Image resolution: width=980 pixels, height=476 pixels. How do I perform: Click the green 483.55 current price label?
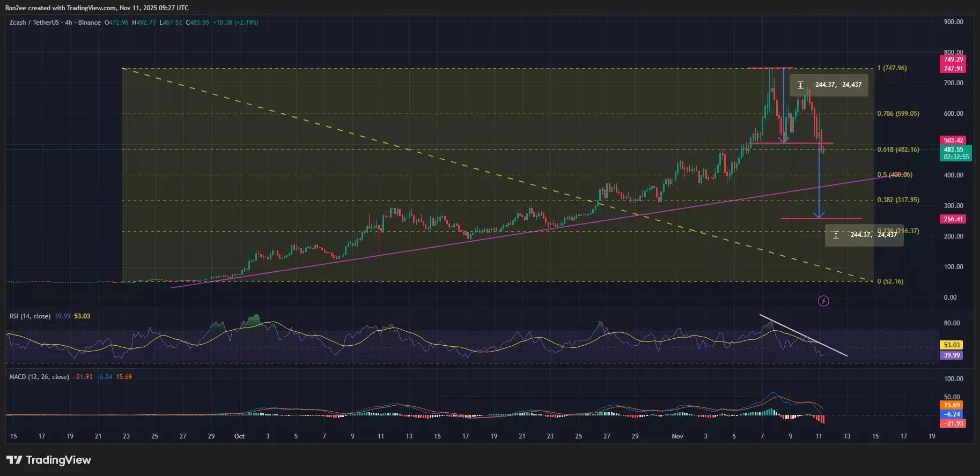coord(953,150)
